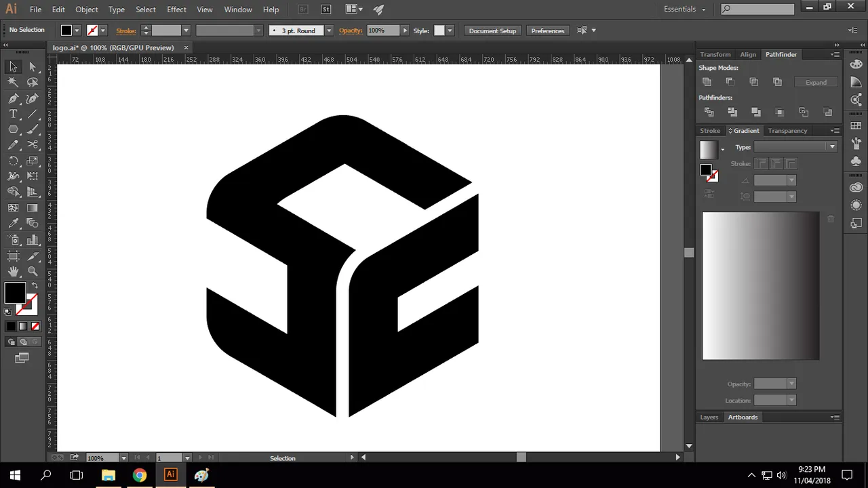This screenshot has height=488, width=868.
Task: Open the Object menu
Action: (x=86, y=9)
